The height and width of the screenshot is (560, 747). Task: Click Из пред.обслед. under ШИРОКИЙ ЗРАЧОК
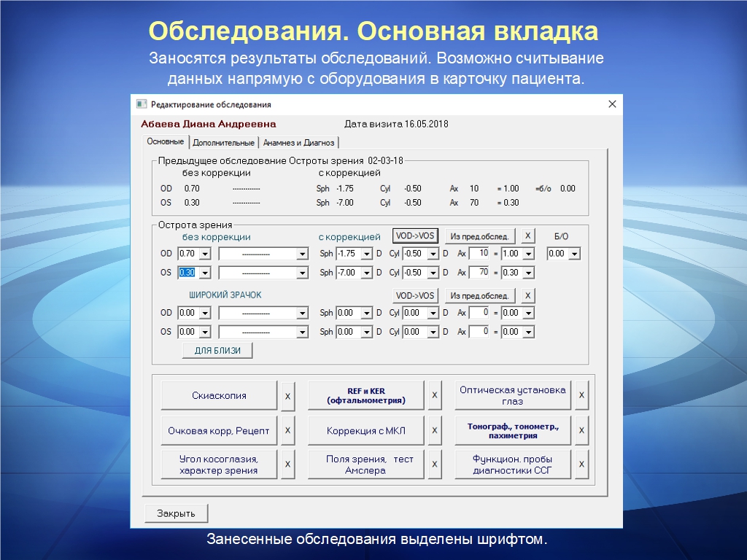480,295
